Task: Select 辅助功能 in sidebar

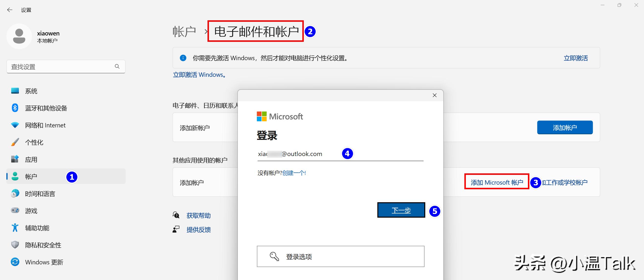Action: click(x=66, y=228)
